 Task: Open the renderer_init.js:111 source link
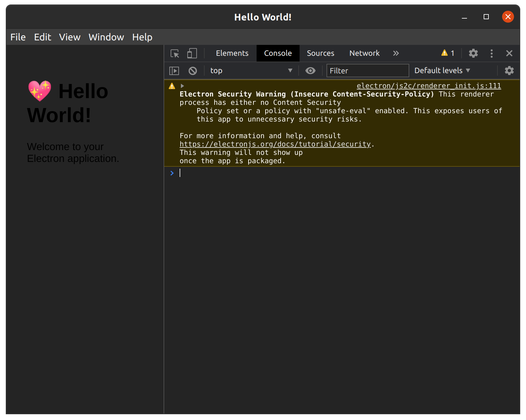pyautogui.click(x=429, y=86)
